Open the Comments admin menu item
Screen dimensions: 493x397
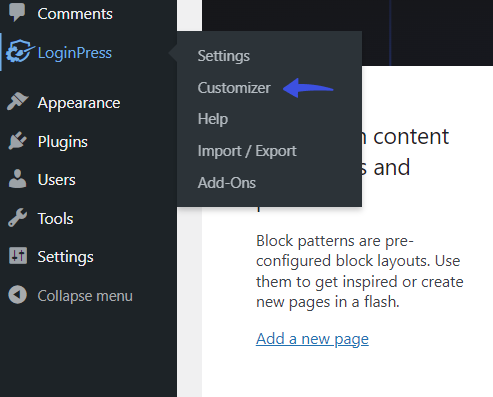point(75,14)
